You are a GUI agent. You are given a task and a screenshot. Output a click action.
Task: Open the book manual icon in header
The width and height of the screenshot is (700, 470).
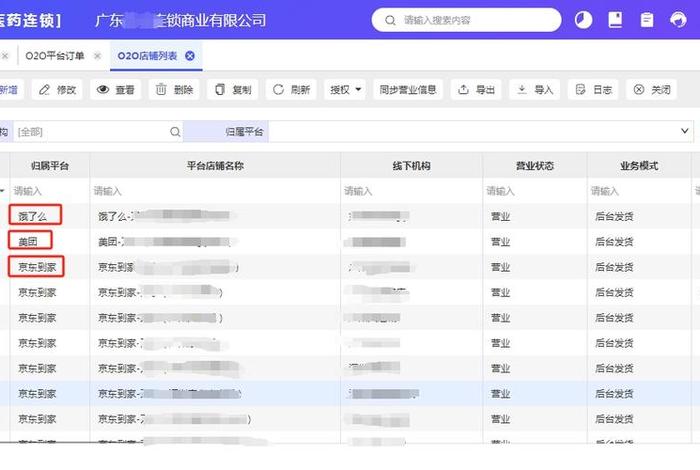tap(615, 20)
